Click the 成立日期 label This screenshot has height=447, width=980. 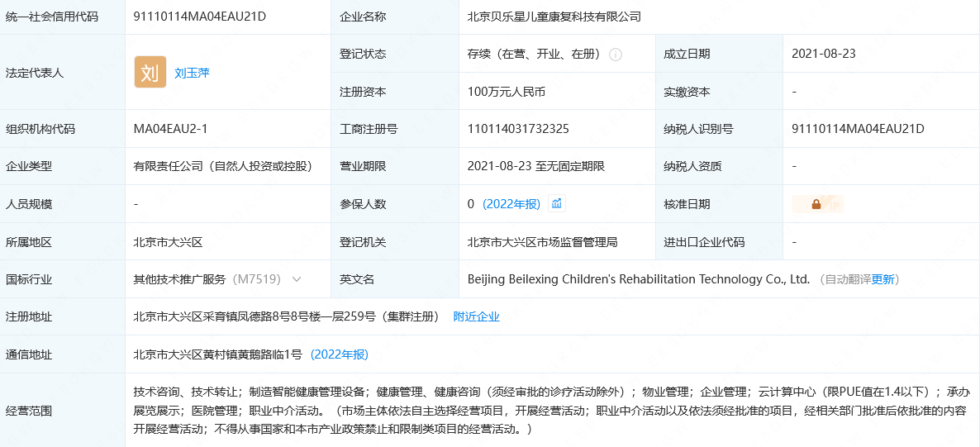[687, 55]
